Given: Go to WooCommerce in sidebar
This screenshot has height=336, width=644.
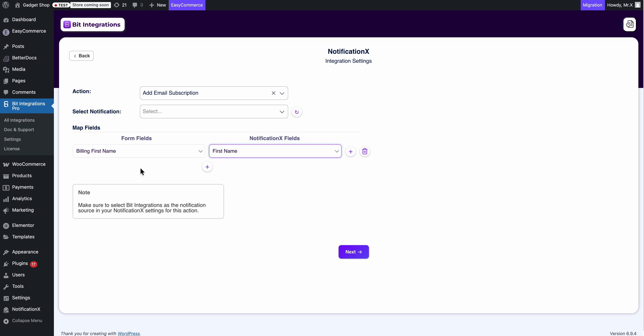Looking at the screenshot, I should pos(29,164).
